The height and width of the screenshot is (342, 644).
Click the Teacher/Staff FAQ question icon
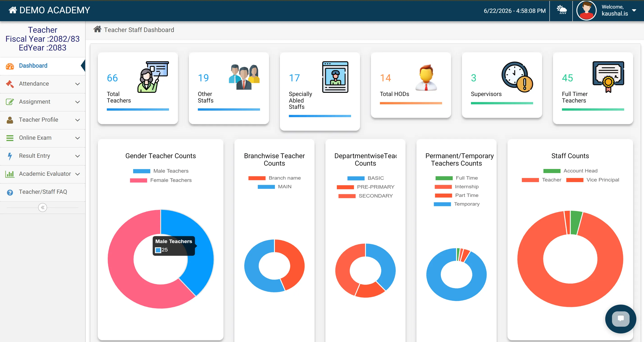10,192
